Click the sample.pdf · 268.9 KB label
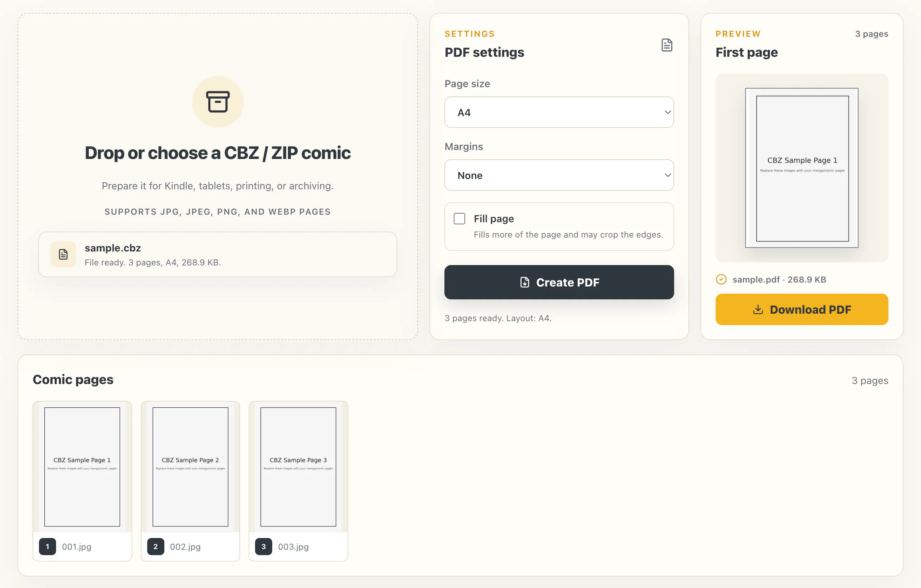The image size is (921, 588). click(x=779, y=280)
